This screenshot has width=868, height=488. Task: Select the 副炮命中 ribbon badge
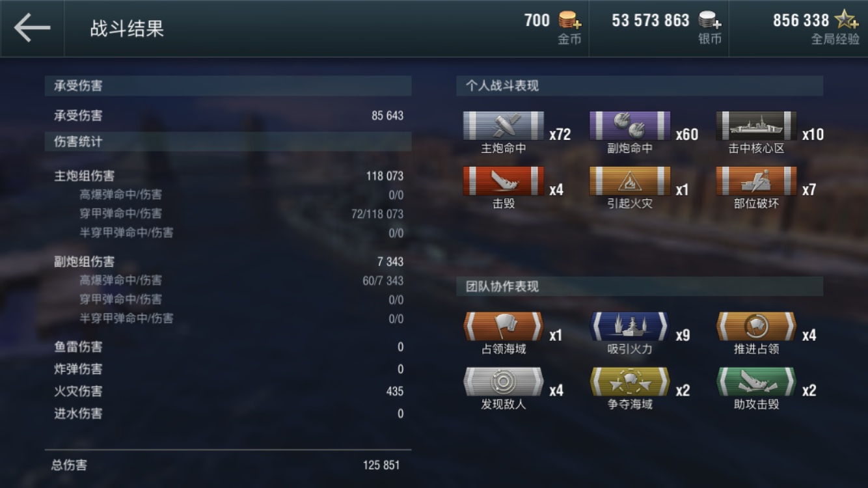[x=629, y=126]
